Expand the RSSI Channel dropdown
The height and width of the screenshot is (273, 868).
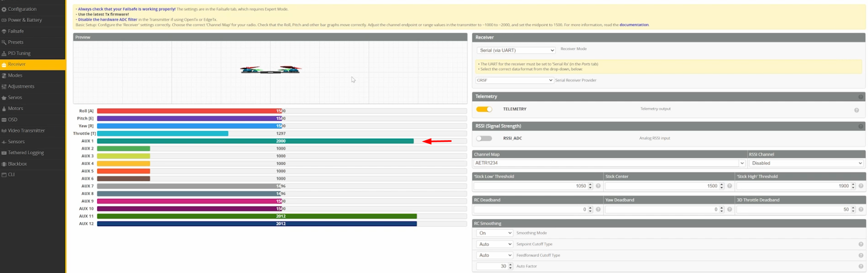click(806, 163)
